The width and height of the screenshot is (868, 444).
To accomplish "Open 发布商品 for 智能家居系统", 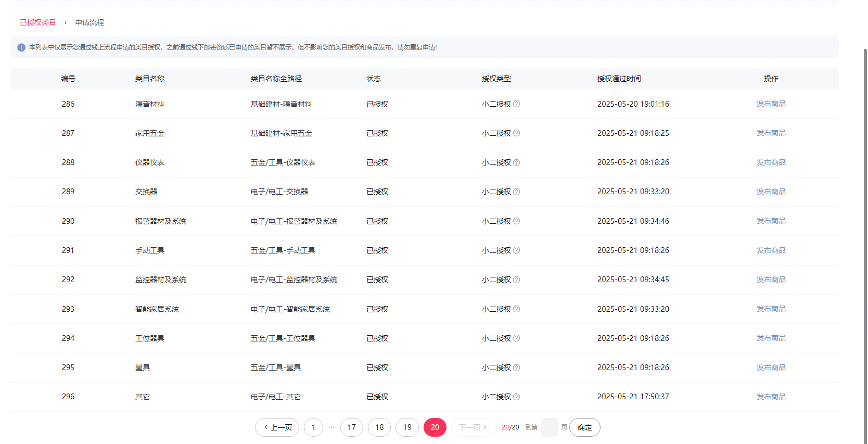I will [x=771, y=309].
